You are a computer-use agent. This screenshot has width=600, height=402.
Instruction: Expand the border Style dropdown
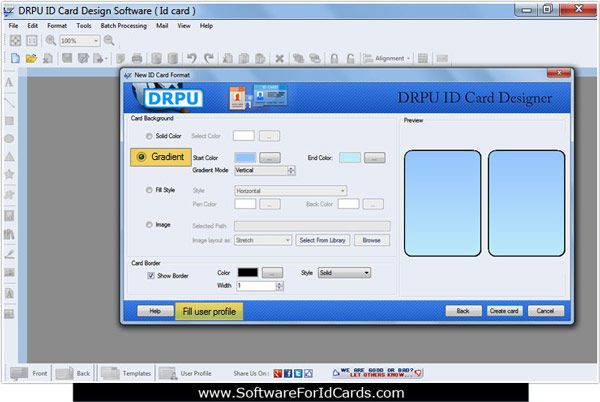point(344,273)
